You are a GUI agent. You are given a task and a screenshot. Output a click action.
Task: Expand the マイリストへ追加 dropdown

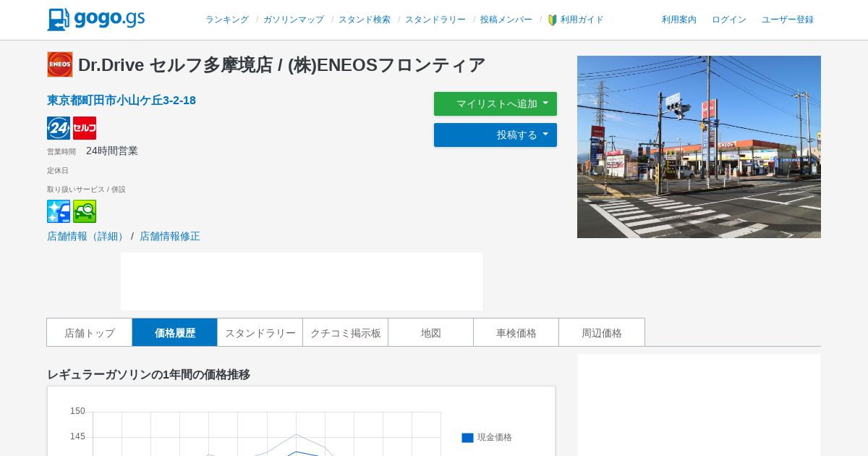[x=495, y=104]
